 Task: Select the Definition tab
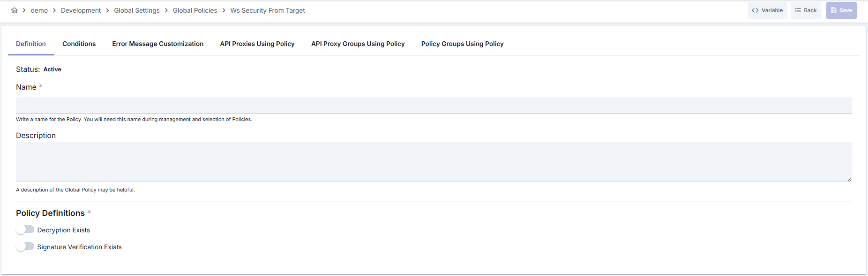tap(31, 44)
